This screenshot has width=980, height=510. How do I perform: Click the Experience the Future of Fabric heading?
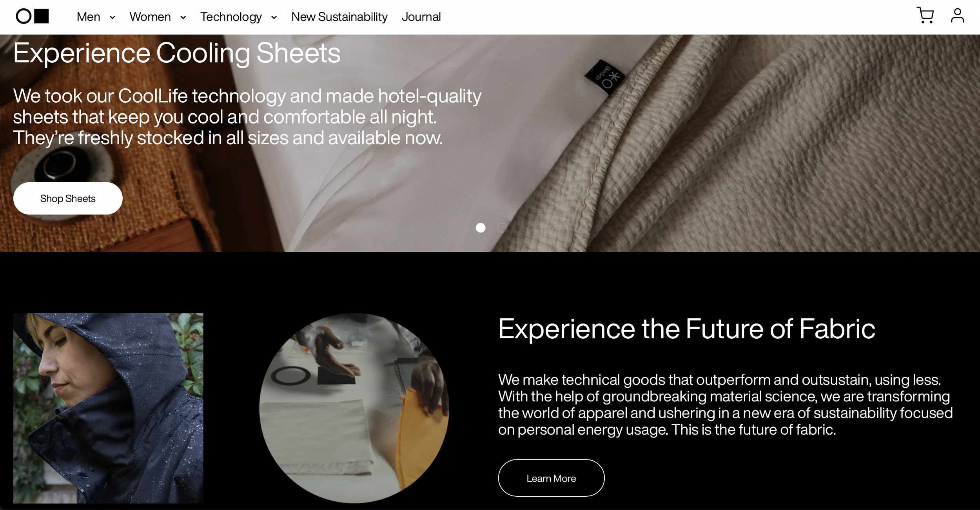pyautogui.click(x=686, y=329)
